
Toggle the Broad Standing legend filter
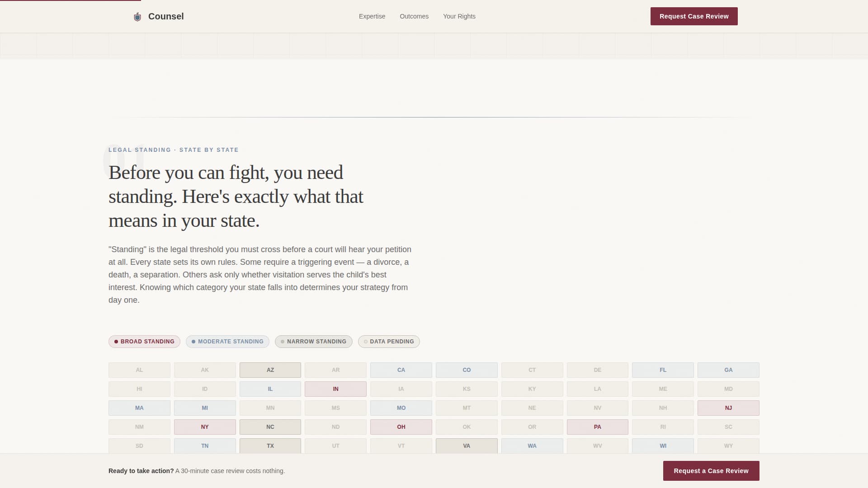[x=144, y=342]
